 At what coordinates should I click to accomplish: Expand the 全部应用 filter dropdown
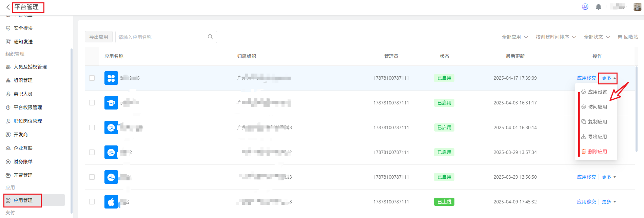coord(514,37)
